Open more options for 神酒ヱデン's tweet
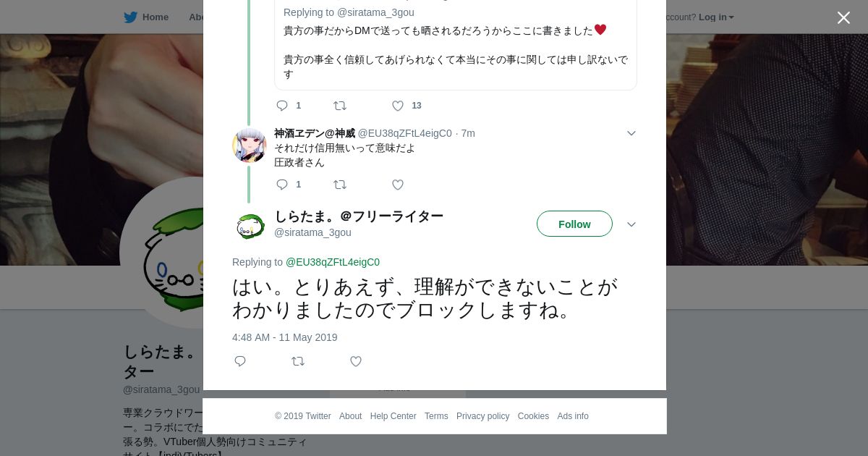 coord(631,133)
